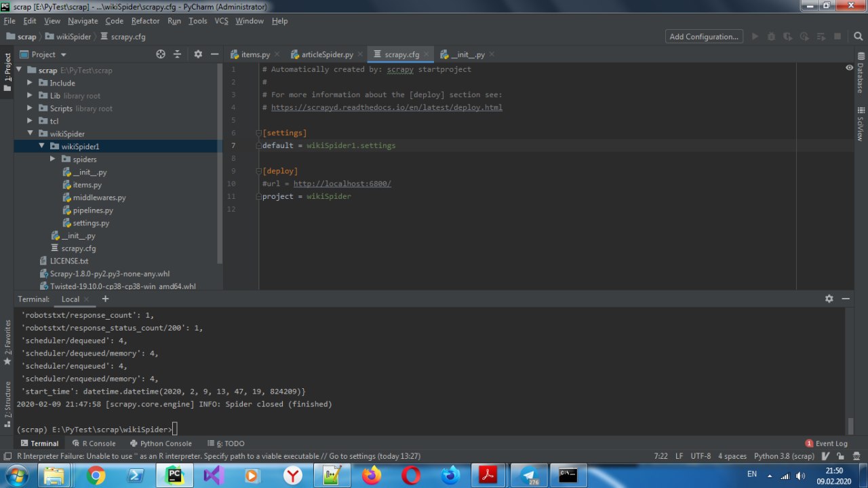868x488 pixels.
Task: Open scrapyd readthedocs deploy link
Action: click(387, 107)
